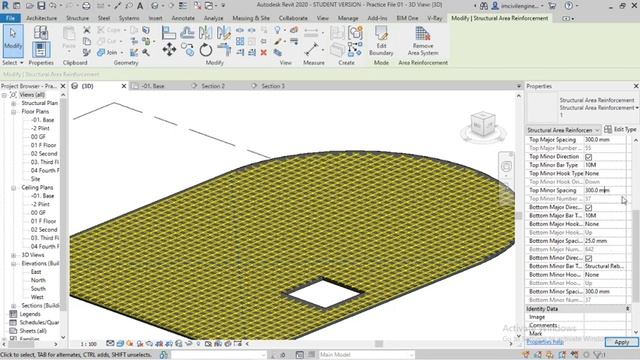Image resolution: width=640 pixels, height=360 pixels.
Task: Expand the Sections tree node
Action: pos(13,306)
